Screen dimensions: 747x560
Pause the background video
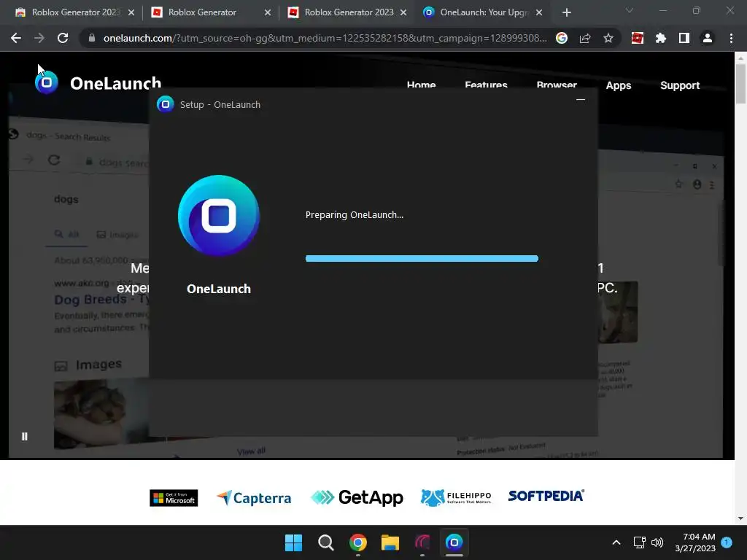click(25, 436)
